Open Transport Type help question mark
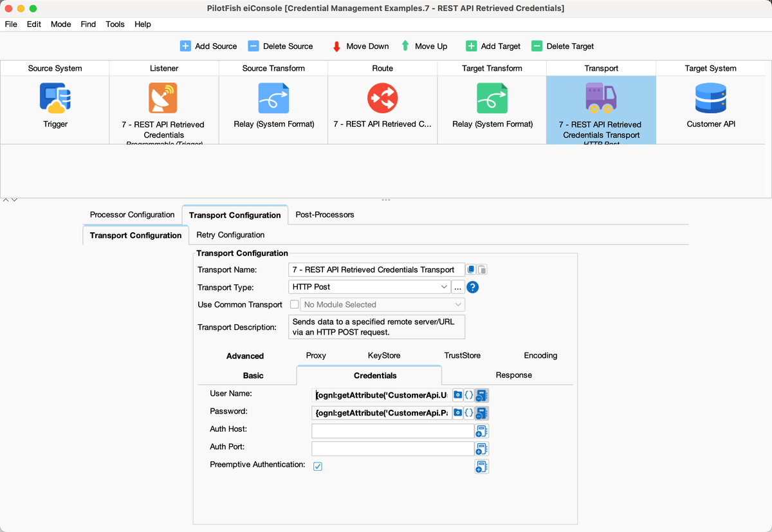Image resolution: width=772 pixels, height=532 pixels. (x=473, y=287)
